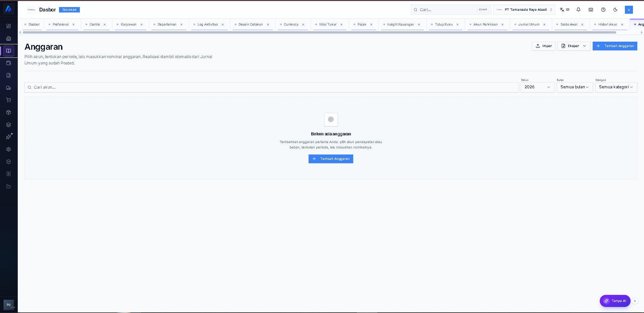Switch to the Nilai Tukar tab
Viewport: 644px width, 313px height.
click(x=328, y=25)
